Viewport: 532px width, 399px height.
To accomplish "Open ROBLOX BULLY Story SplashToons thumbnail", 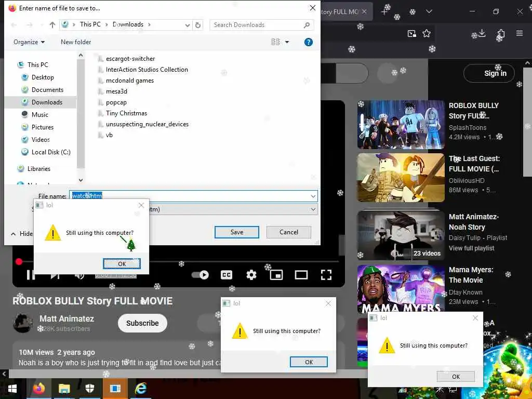I will click(401, 125).
